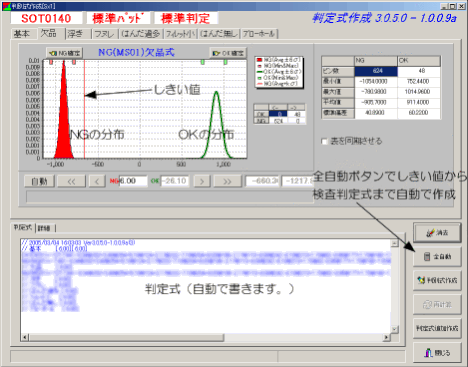Click the single left arrow step button
Image resolution: width=468 pixels, height=367 pixels.
pyautogui.click(x=97, y=181)
